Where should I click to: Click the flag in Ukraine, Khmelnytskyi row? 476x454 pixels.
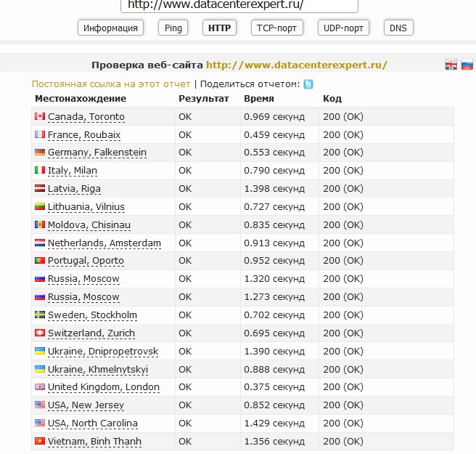tap(40, 369)
